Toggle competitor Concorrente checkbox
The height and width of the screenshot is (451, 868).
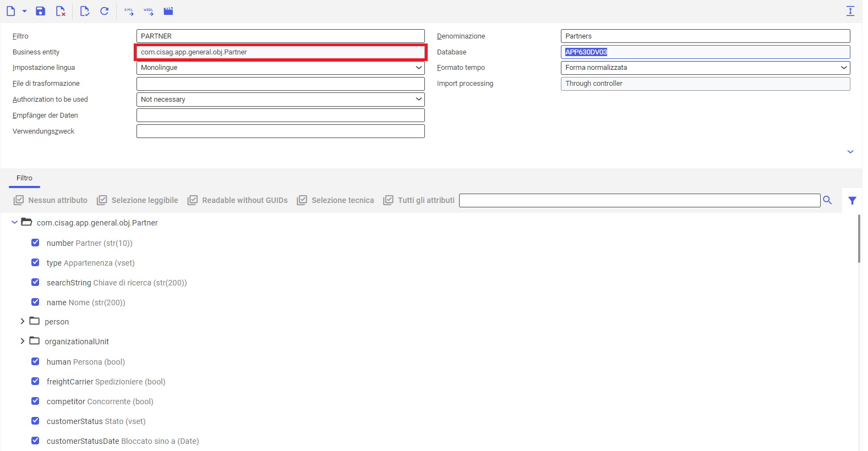[x=35, y=401]
